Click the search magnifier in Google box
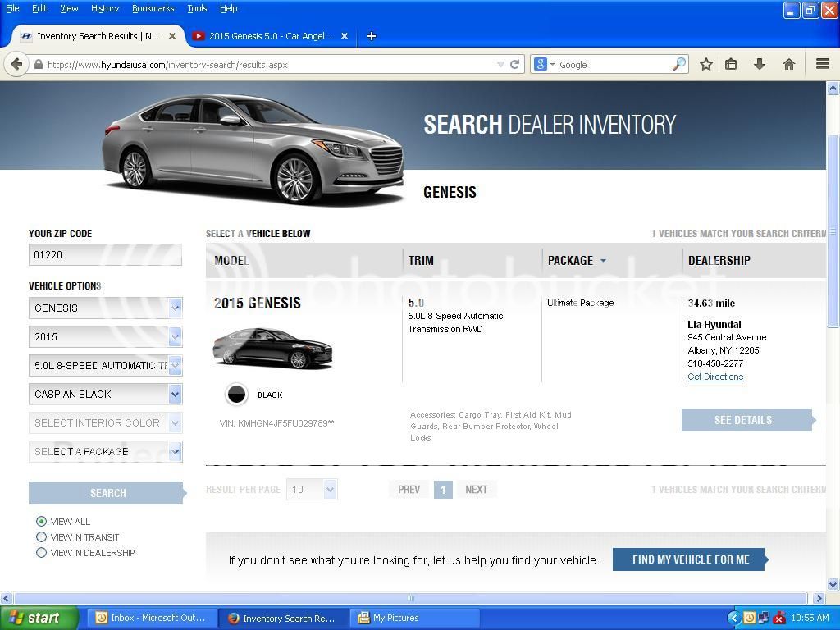Screen dimensions: 840x630 point(678,64)
